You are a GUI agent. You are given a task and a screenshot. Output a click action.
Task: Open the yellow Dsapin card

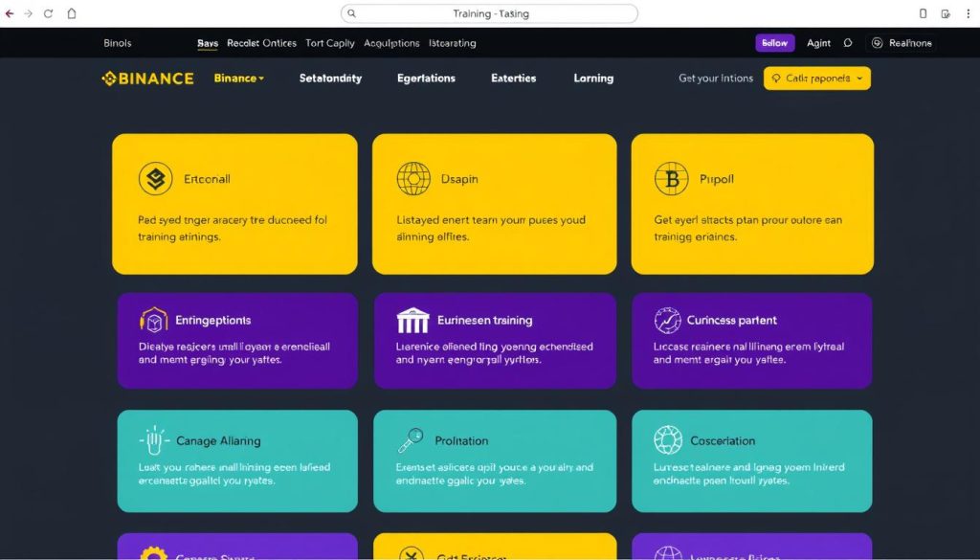tap(495, 204)
